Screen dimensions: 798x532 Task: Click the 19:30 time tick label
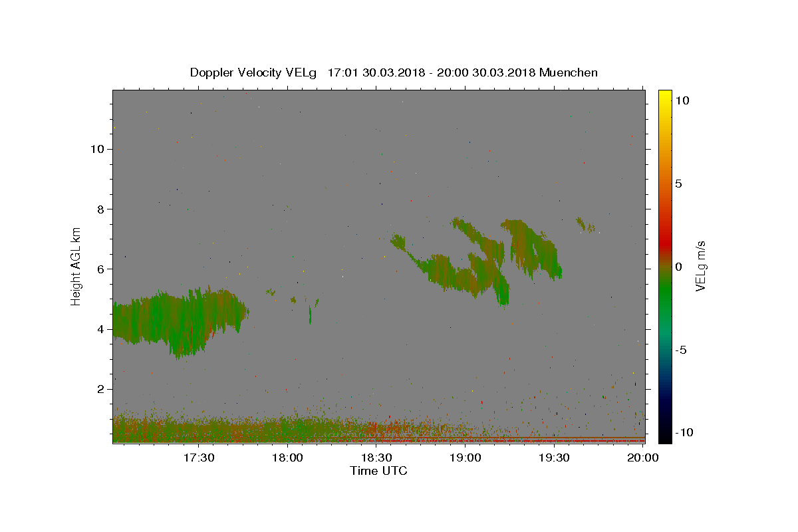click(554, 458)
